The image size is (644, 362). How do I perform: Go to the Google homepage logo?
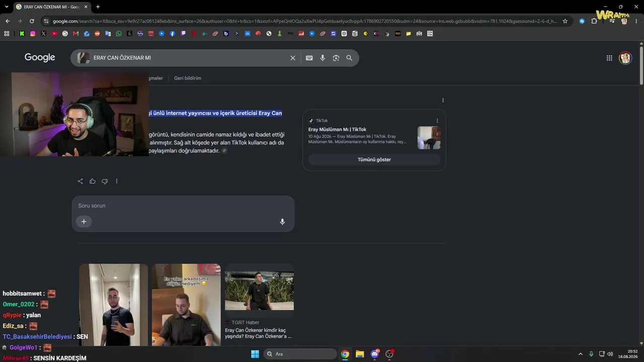(40, 57)
